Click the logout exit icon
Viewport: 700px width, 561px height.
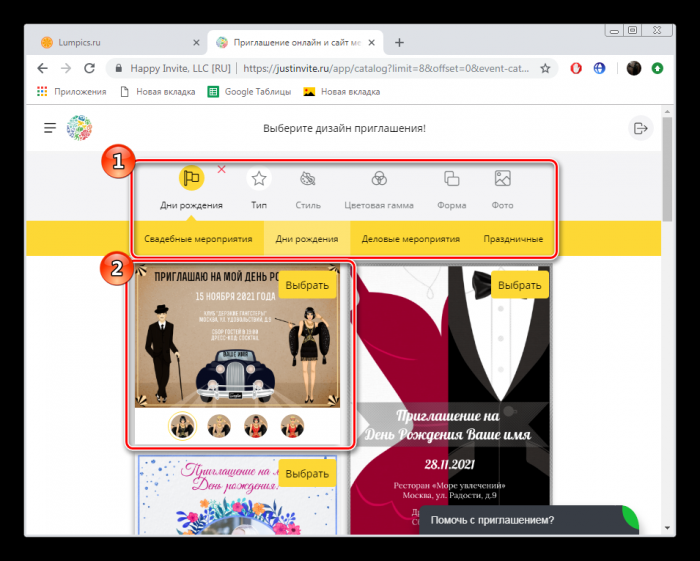click(641, 128)
